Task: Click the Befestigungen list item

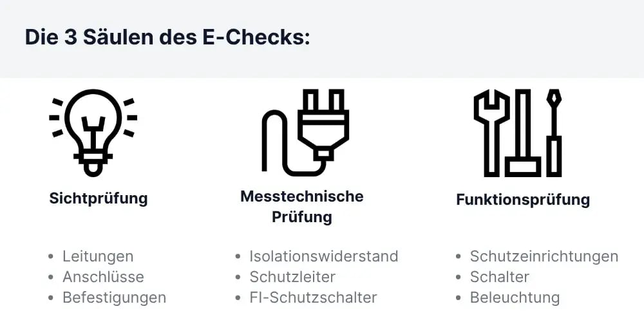Action: [114, 298]
